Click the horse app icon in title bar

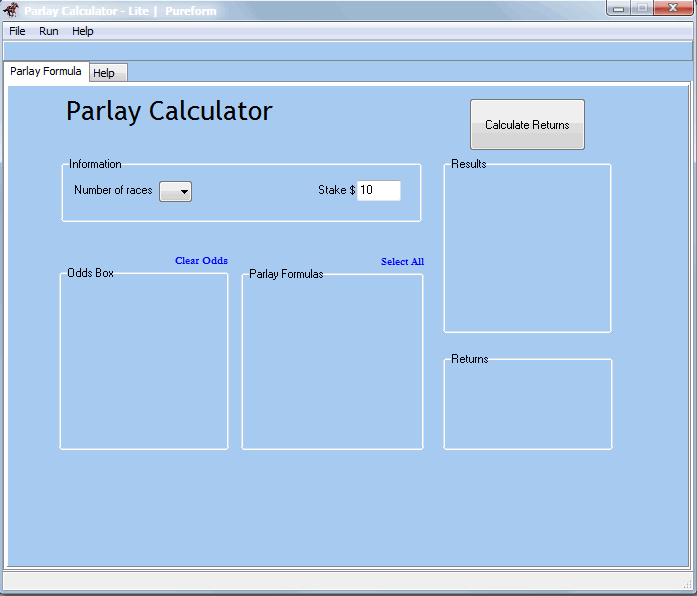click(x=12, y=11)
